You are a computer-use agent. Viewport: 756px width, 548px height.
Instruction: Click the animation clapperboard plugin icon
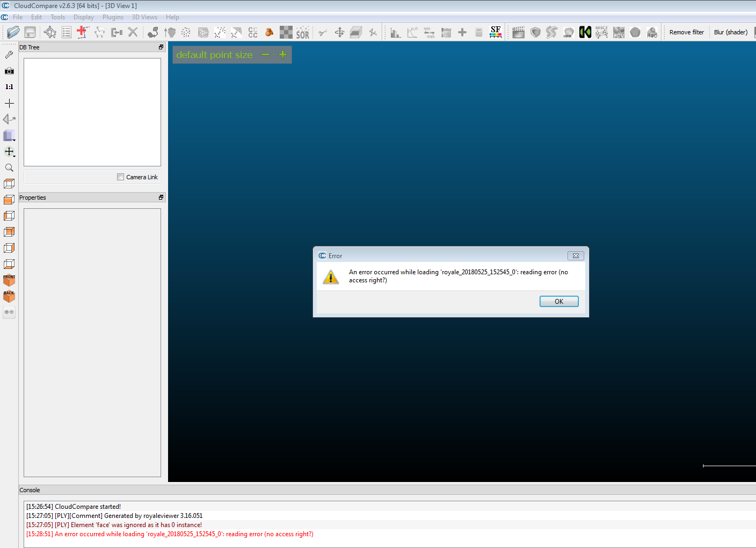coord(518,32)
